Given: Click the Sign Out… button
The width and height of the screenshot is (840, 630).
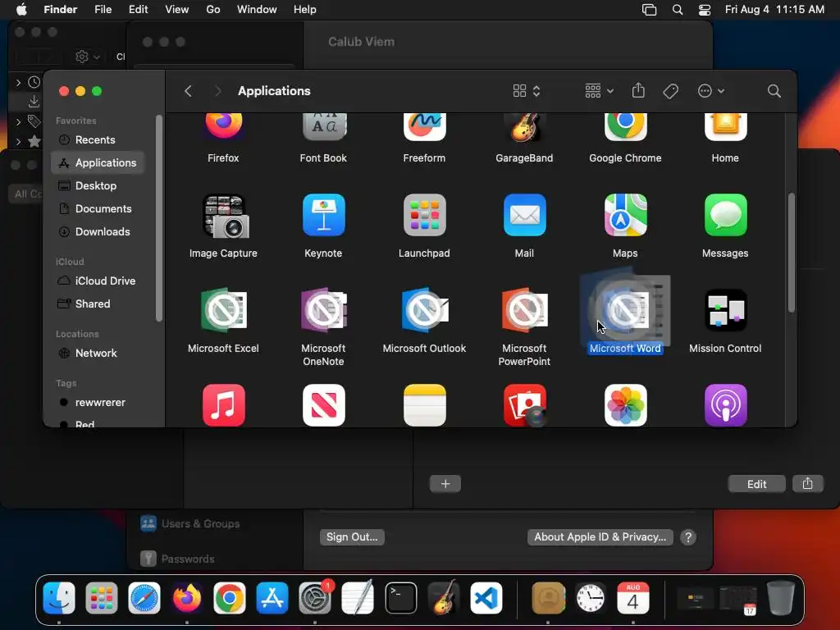Looking at the screenshot, I should pyautogui.click(x=352, y=536).
